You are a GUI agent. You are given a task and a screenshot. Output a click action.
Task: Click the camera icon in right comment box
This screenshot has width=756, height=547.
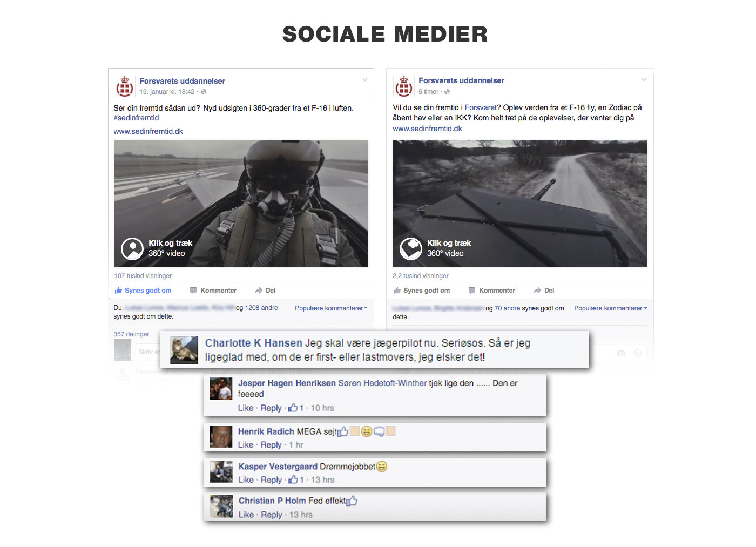(622, 353)
